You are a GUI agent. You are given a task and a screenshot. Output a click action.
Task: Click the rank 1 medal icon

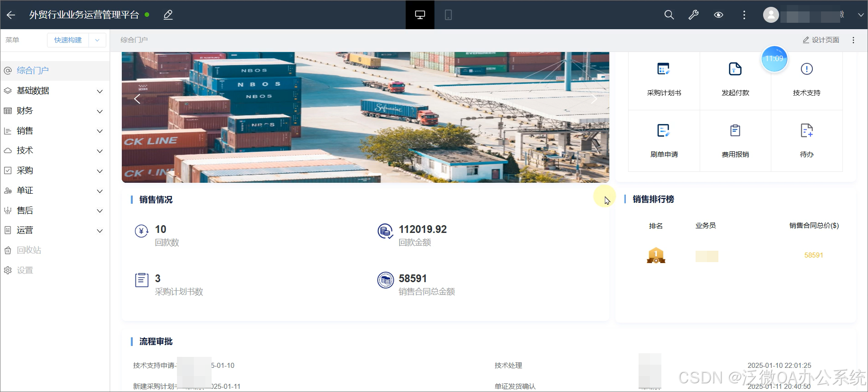[x=656, y=255]
